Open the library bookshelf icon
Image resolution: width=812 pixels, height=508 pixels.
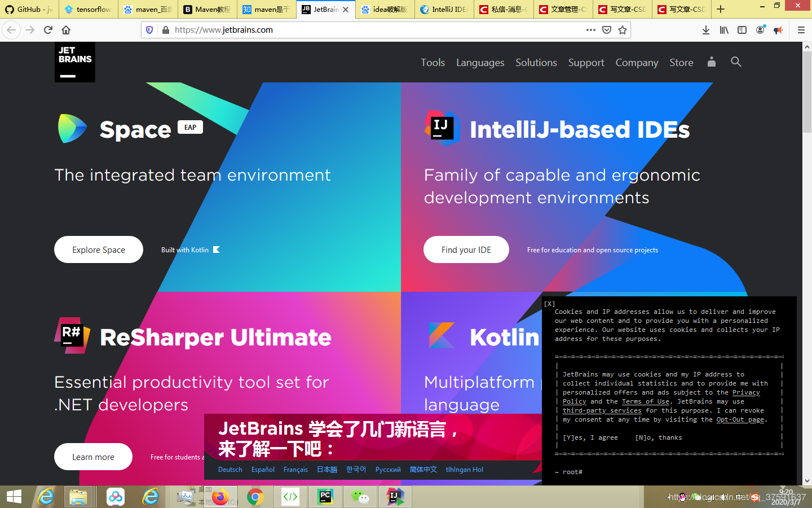point(724,30)
